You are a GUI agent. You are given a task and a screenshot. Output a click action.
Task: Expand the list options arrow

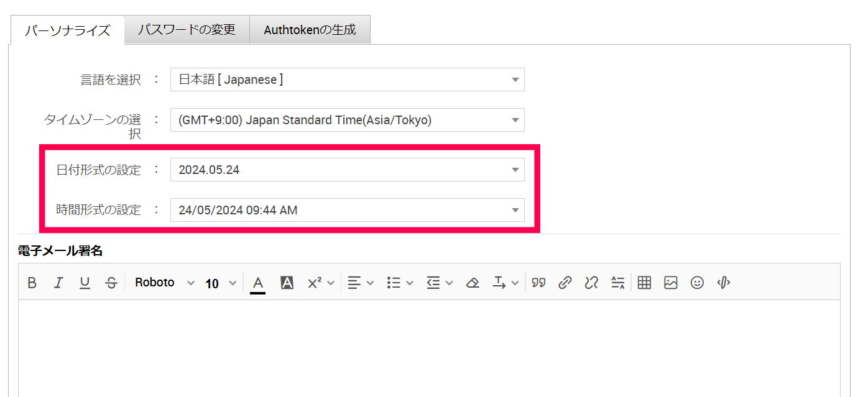(410, 283)
